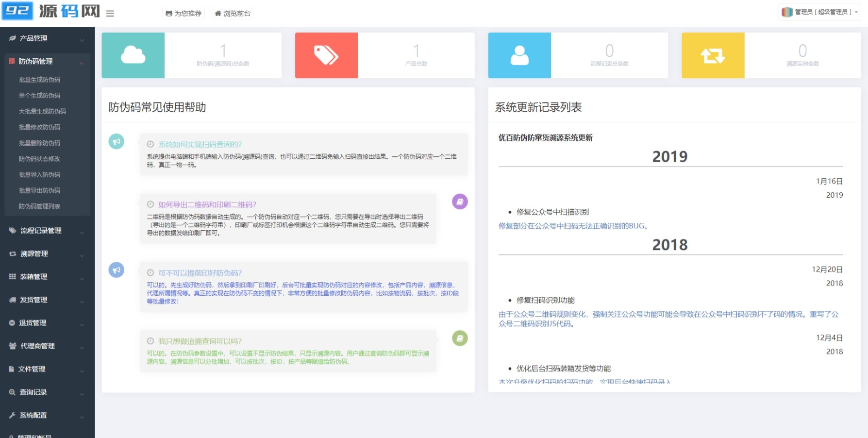Expand 溯源管理 chevron
The height and width of the screenshot is (438, 868).
82,255
